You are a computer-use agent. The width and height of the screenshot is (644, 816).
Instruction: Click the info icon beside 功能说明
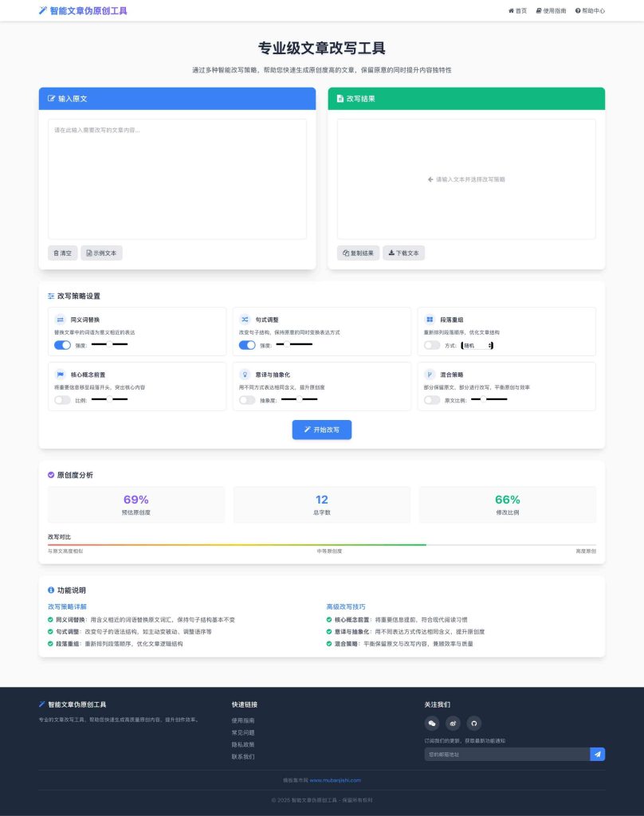tap(51, 590)
